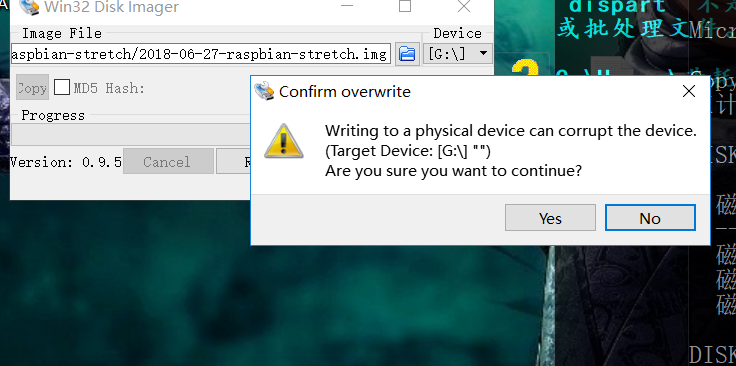
Task: Close the Confirm overwrite dialog
Action: click(x=689, y=91)
